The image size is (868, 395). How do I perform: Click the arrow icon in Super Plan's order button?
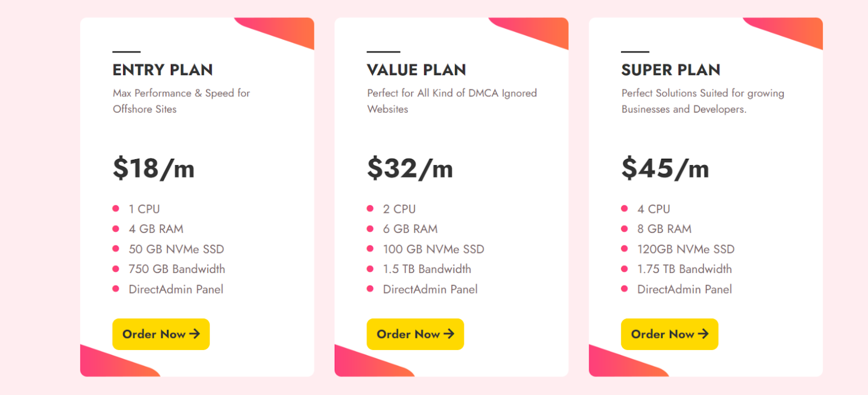[x=703, y=334]
